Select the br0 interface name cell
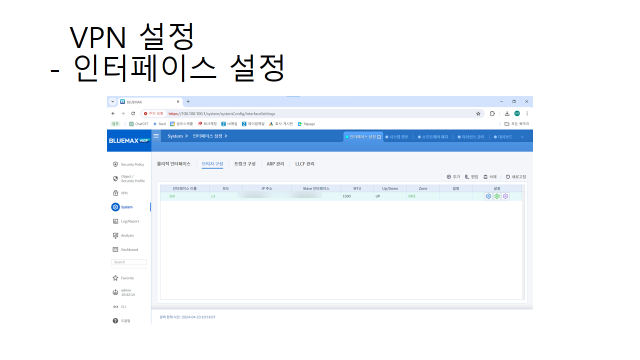The image size is (640, 360). point(184,196)
